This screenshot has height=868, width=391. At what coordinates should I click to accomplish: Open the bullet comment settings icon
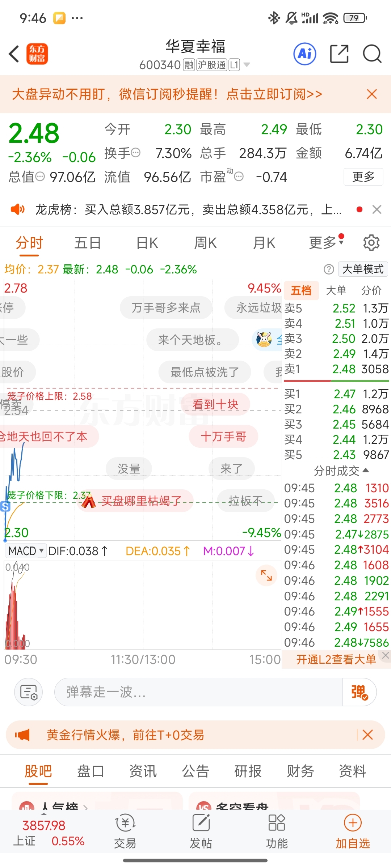tap(29, 692)
